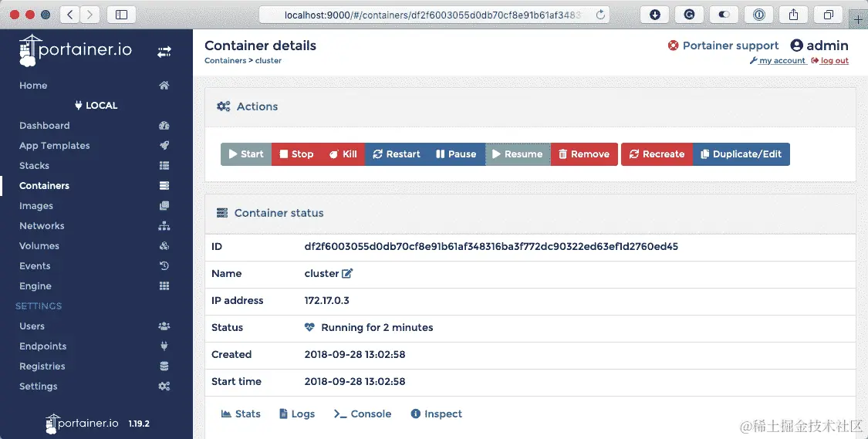Click the browser show tabs icon
This screenshot has width=868, height=439.
[828, 15]
